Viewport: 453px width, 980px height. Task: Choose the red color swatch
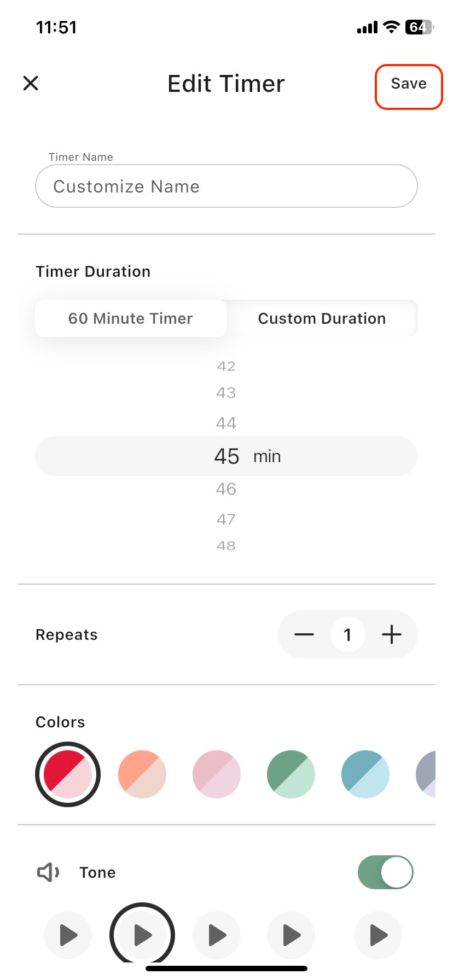(x=68, y=774)
